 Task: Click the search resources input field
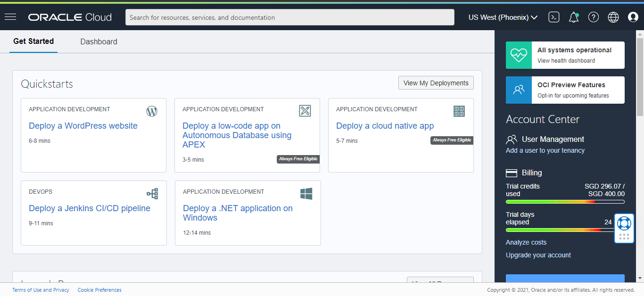pyautogui.click(x=289, y=17)
